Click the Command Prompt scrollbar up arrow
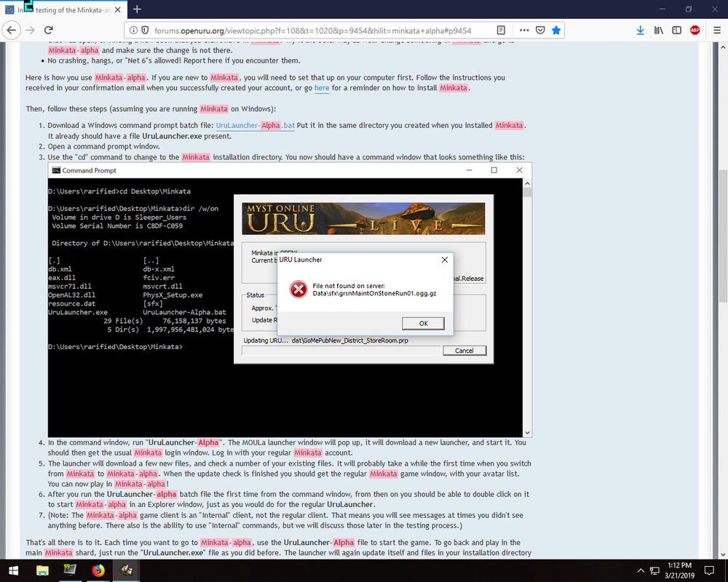Viewport: 728px width, 582px height. [527, 183]
